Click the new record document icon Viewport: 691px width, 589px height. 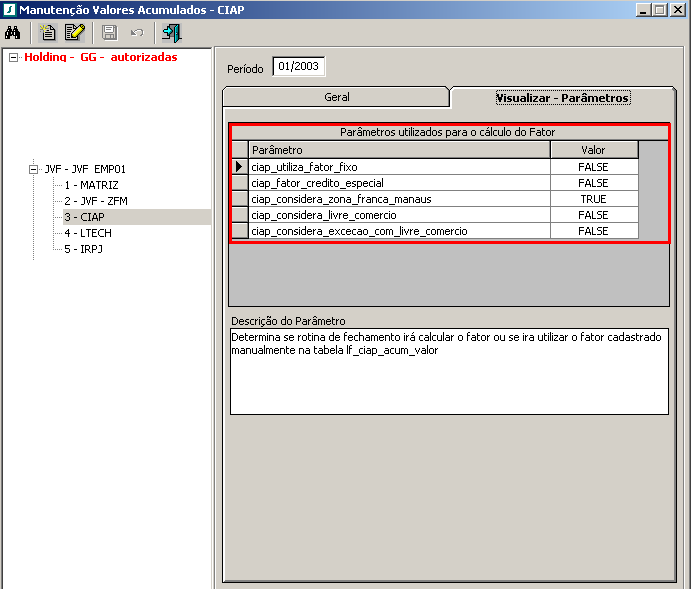47,32
